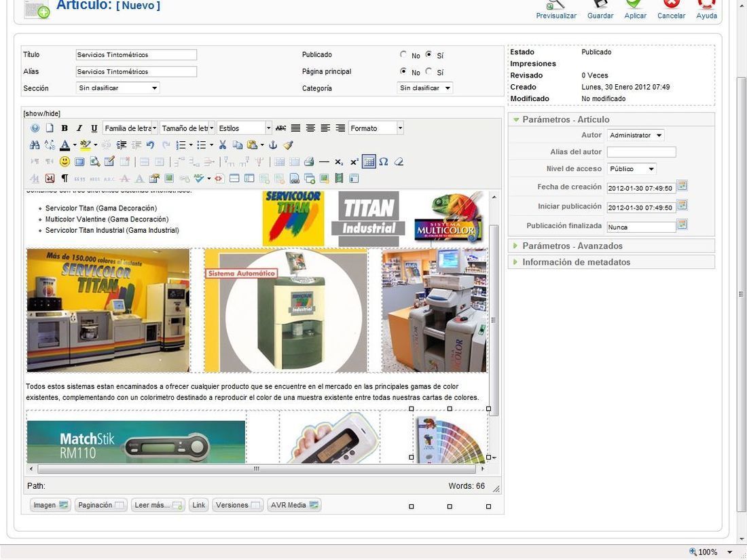This screenshot has width=747, height=560.
Task: Open calendar for Fecha de creación
Action: pyautogui.click(x=682, y=186)
